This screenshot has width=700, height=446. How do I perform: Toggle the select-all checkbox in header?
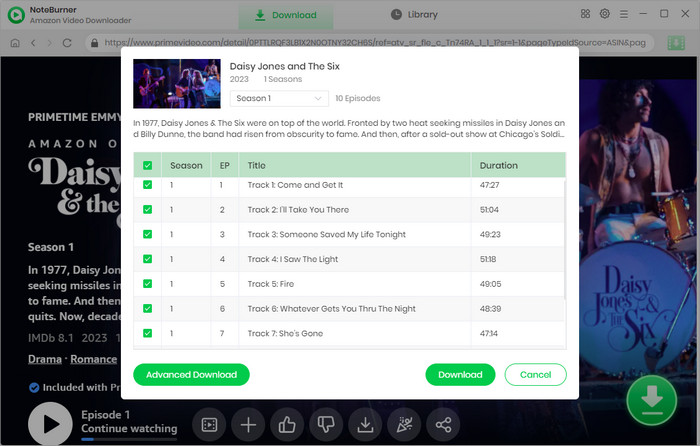click(x=147, y=166)
